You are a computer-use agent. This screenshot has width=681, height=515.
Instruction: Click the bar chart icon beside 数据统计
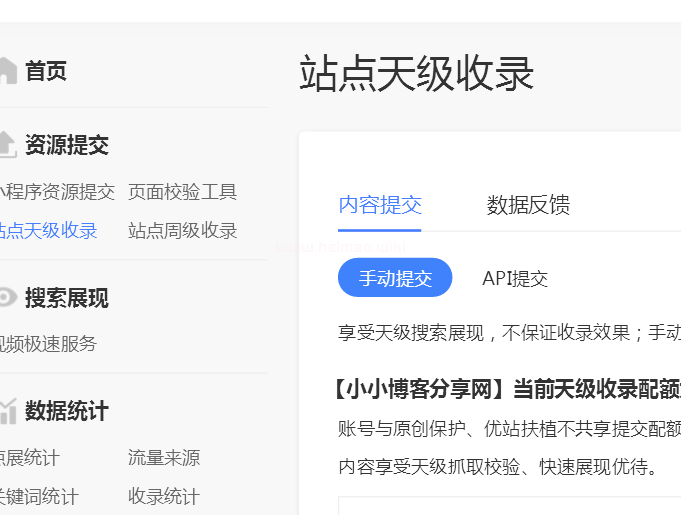8,411
